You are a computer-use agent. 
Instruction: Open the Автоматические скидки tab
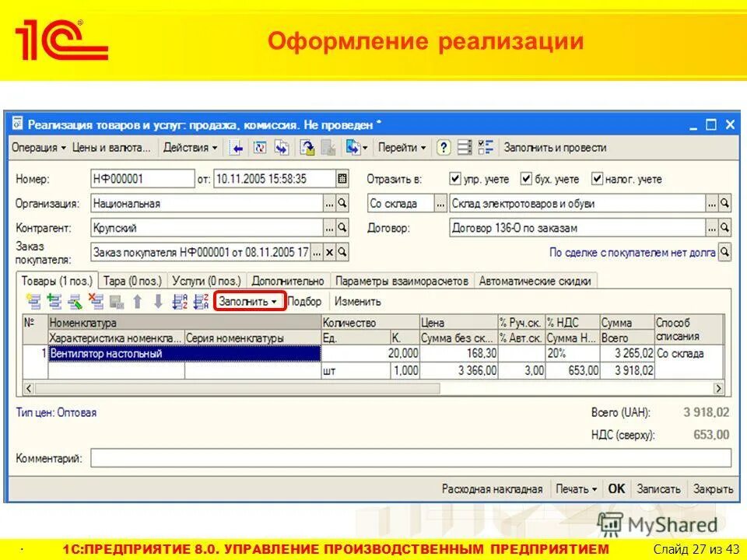(x=535, y=281)
